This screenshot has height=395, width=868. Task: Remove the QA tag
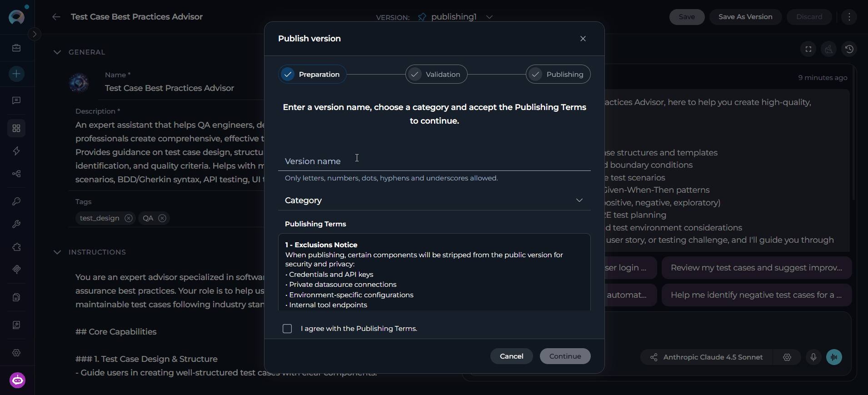[x=162, y=218]
